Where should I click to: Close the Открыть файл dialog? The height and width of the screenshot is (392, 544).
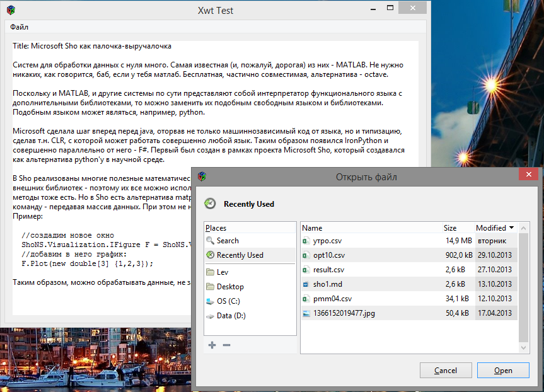(x=528, y=174)
